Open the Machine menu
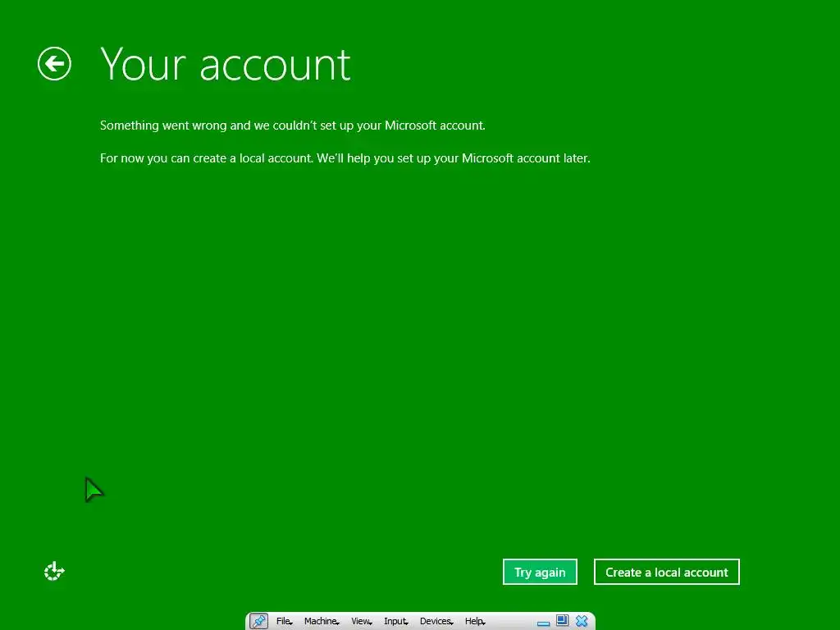Viewport: 840px width, 630px height. (322, 621)
